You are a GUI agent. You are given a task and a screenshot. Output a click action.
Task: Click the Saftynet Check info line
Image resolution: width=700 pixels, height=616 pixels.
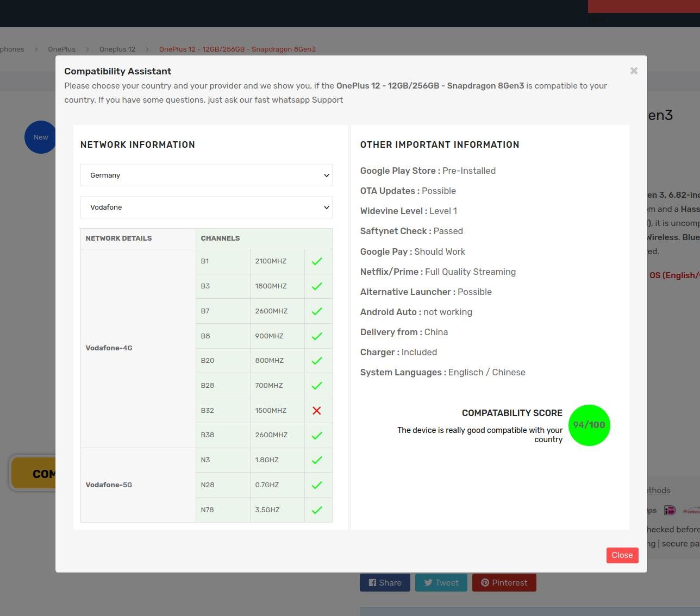(x=411, y=231)
